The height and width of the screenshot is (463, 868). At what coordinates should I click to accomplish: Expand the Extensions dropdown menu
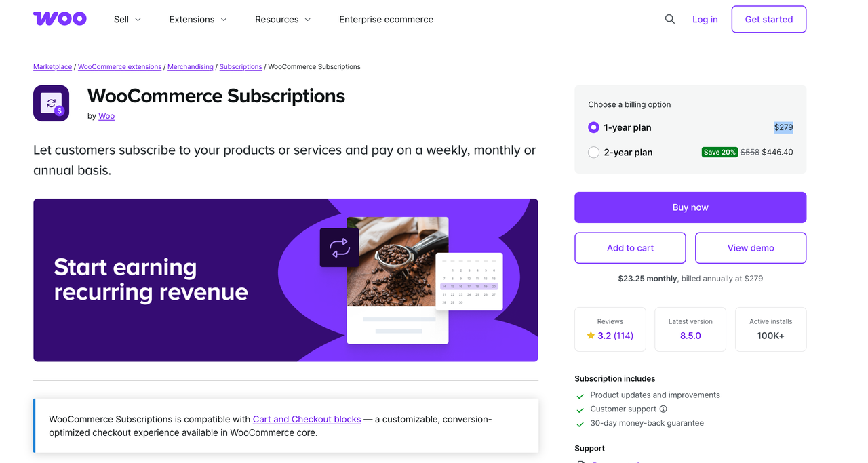pyautogui.click(x=197, y=19)
